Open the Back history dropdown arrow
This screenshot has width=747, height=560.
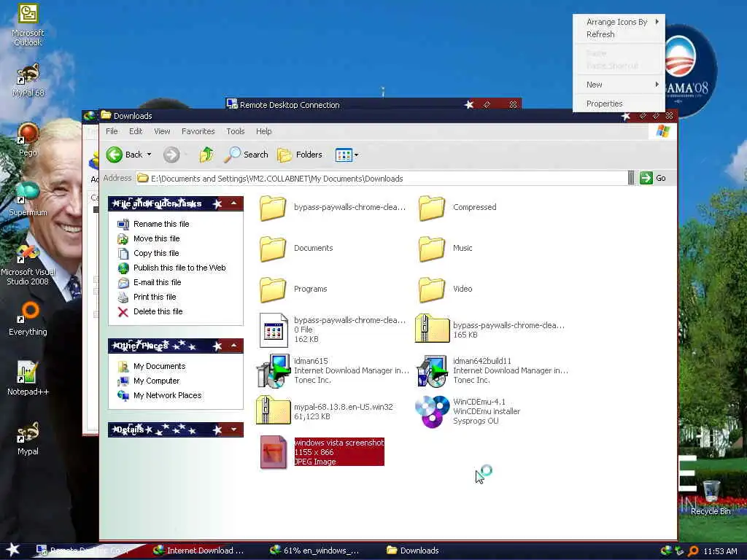[149, 155]
